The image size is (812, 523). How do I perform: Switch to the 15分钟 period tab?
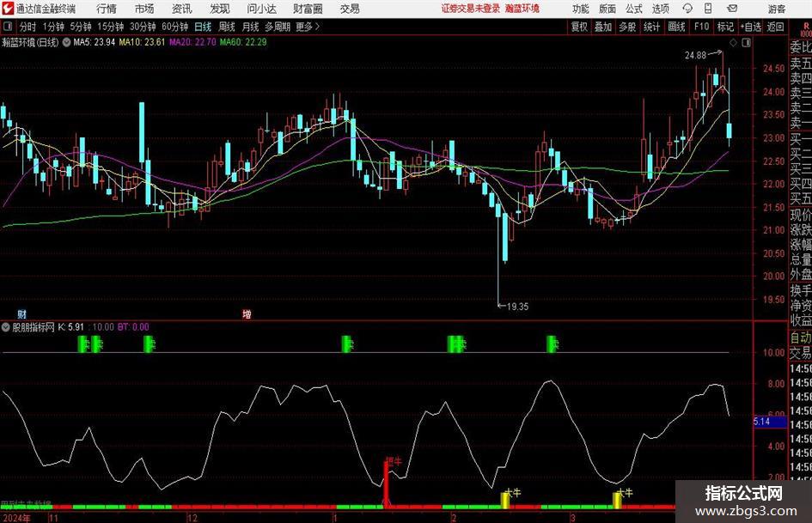[x=111, y=27]
